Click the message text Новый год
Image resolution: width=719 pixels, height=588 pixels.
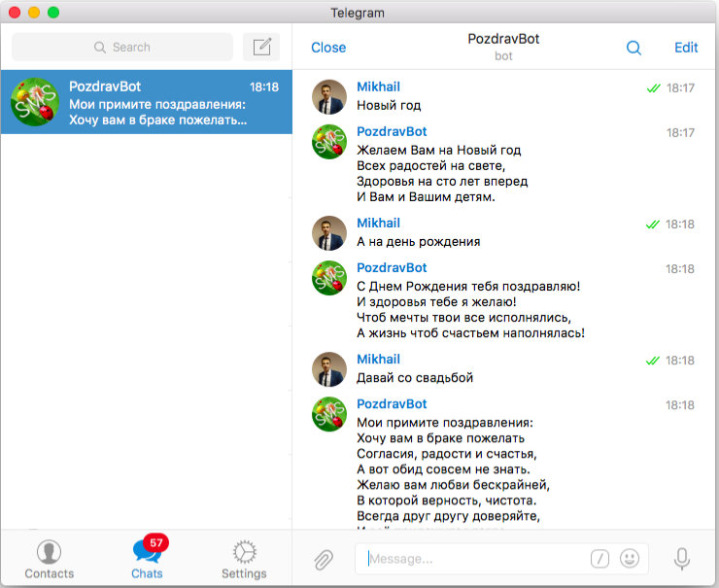tap(389, 106)
